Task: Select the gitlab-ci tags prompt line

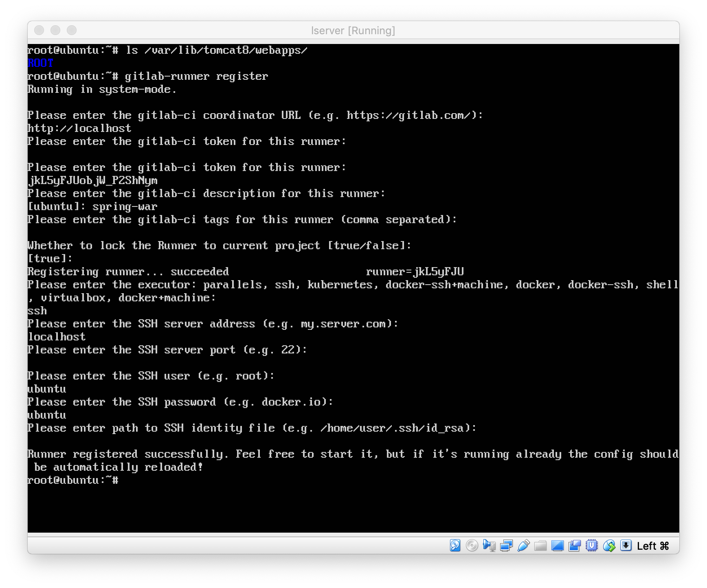Action: [x=242, y=219]
